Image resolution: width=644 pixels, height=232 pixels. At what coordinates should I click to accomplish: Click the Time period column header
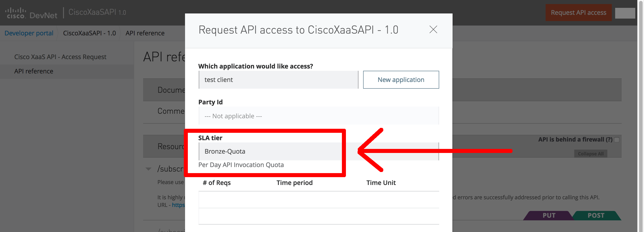click(x=294, y=183)
